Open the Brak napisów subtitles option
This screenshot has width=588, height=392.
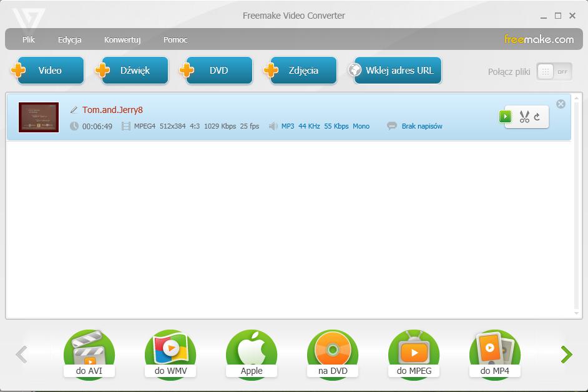pyautogui.click(x=422, y=126)
